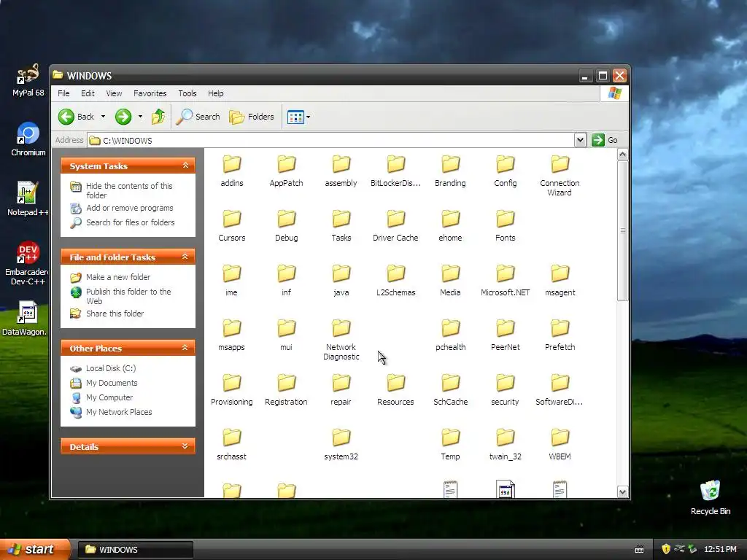The image size is (747, 560).
Task: Collapse File and Folder Tasks panel
Action: point(185,257)
